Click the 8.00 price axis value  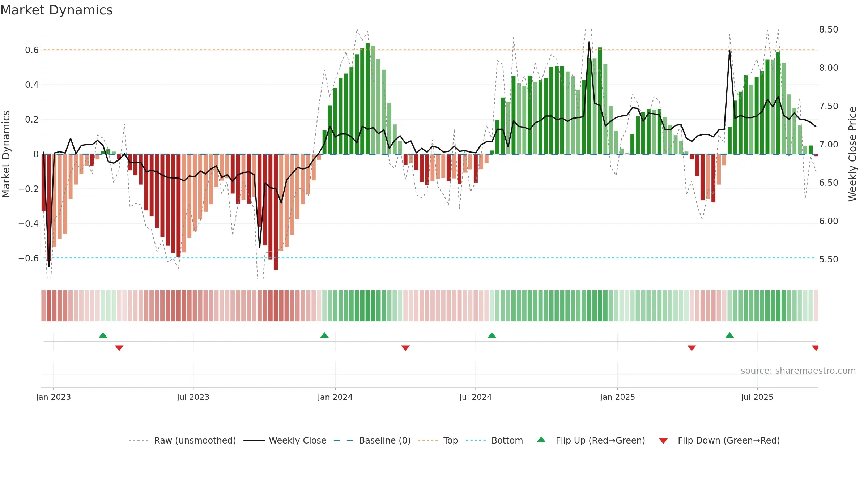click(829, 68)
